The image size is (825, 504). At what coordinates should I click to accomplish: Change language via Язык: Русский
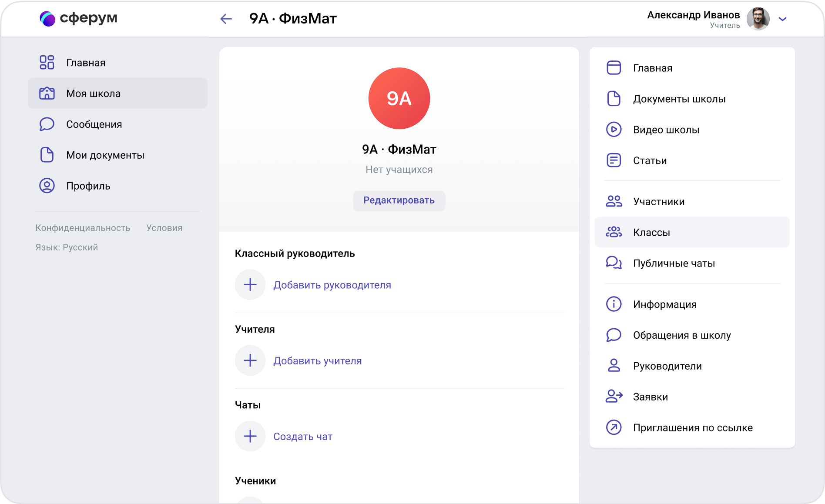[67, 247]
